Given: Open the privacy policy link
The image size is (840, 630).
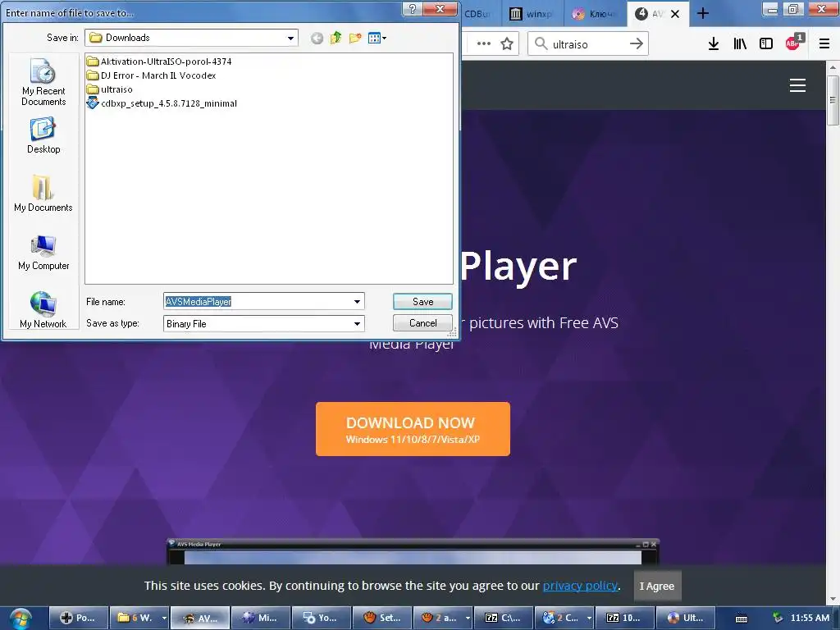Looking at the screenshot, I should (580, 586).
